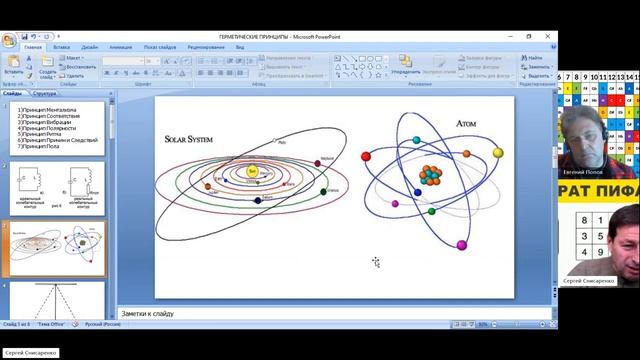640x360 pixels.
Task: Click Восстановить slide reset button
Action: (x=78, y=67)
